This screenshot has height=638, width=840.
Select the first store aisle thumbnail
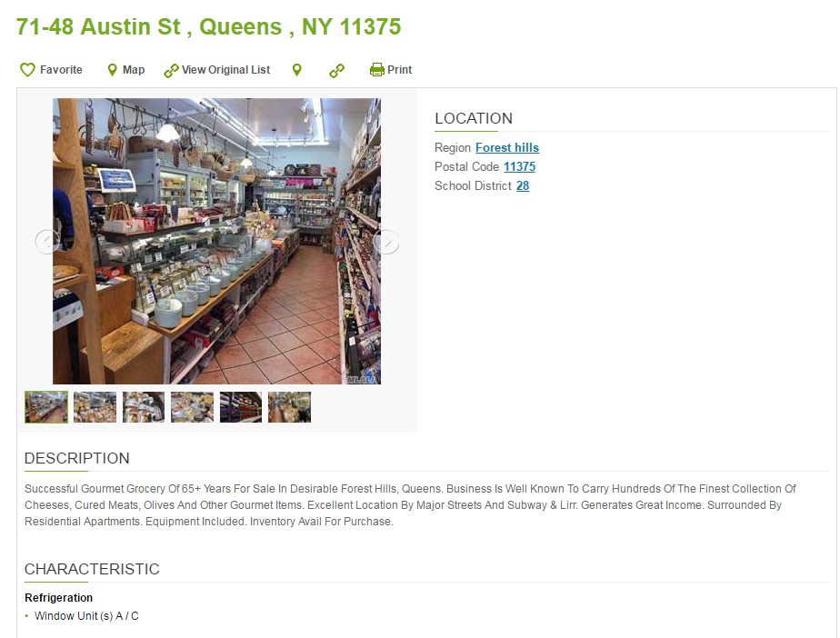click(46, 407)
